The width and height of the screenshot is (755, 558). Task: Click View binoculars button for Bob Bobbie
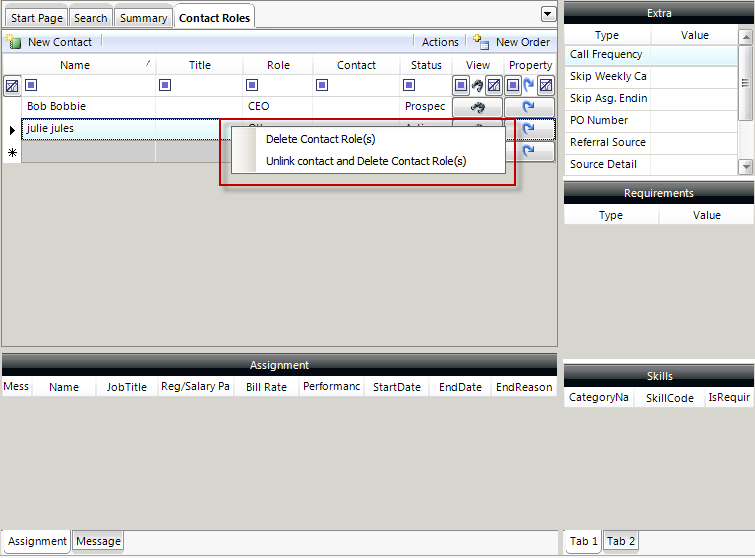(x=477, y=107)
